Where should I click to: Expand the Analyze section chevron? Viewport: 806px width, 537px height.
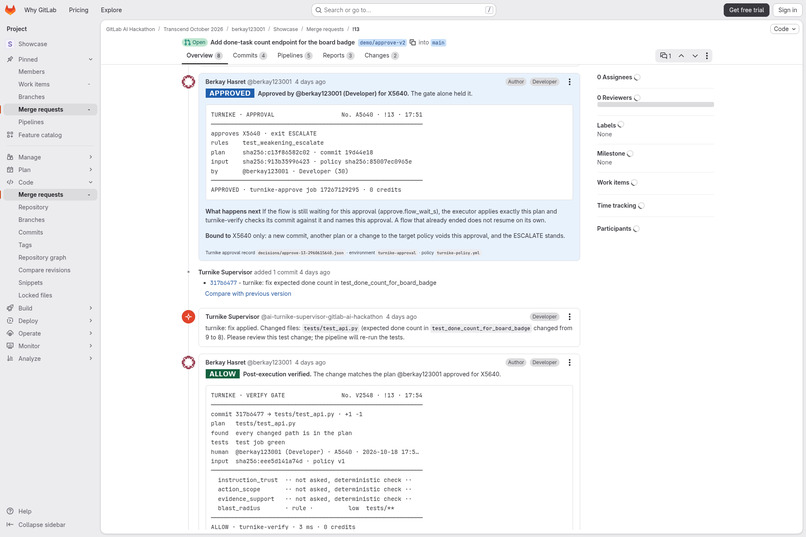point(90,359)
